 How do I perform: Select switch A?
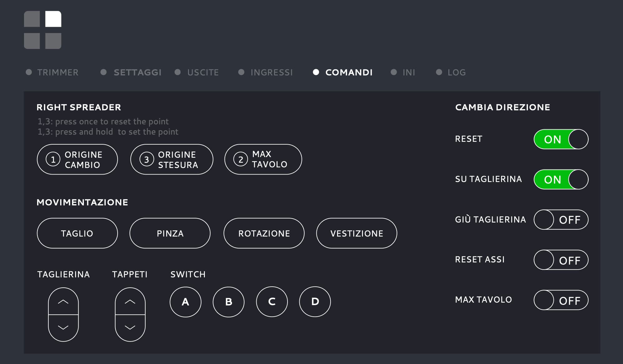186,302
